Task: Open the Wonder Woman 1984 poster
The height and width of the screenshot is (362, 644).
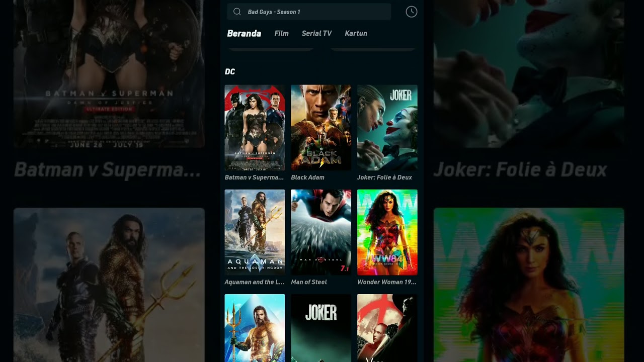Action: (387, 232)
